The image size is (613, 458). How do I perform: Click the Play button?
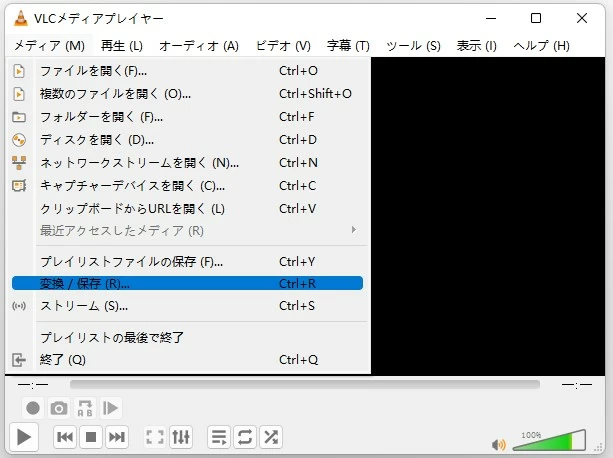[x=24, y=436]
